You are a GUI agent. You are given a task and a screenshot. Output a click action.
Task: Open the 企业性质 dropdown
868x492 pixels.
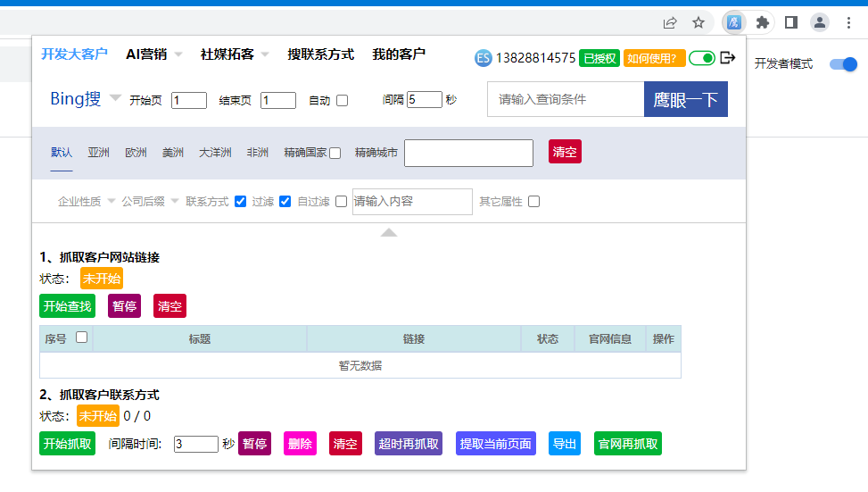point(87,202)
